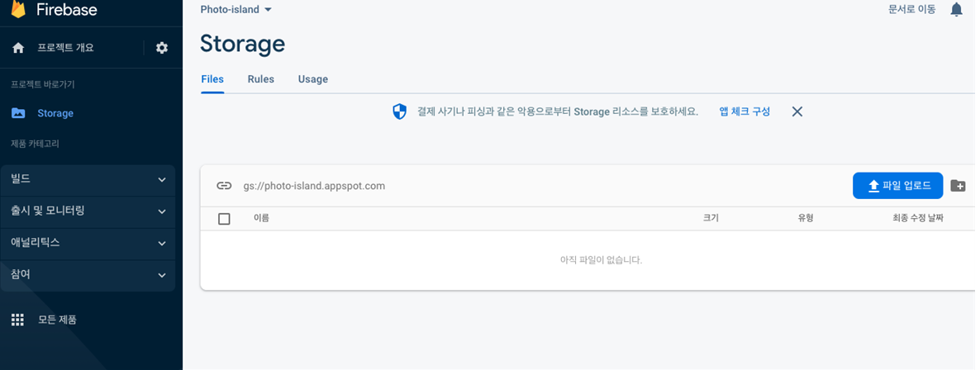Click the 모든 제품 grid icon
The height and width of the screenshot is (370, 980).
[x=17, y=320]
